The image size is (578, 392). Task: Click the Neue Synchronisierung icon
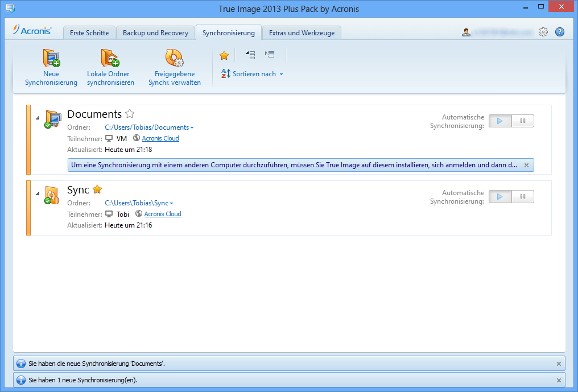click(x=51, y=58)
